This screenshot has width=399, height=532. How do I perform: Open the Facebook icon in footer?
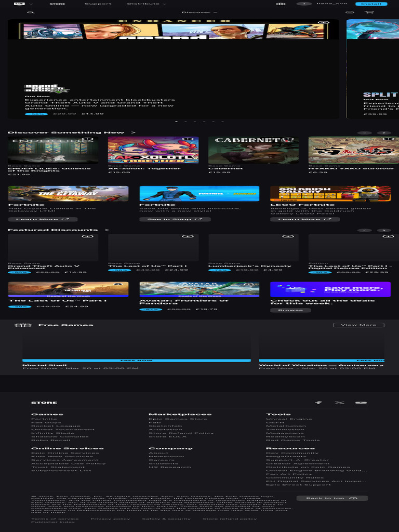(x=318, y=403)
